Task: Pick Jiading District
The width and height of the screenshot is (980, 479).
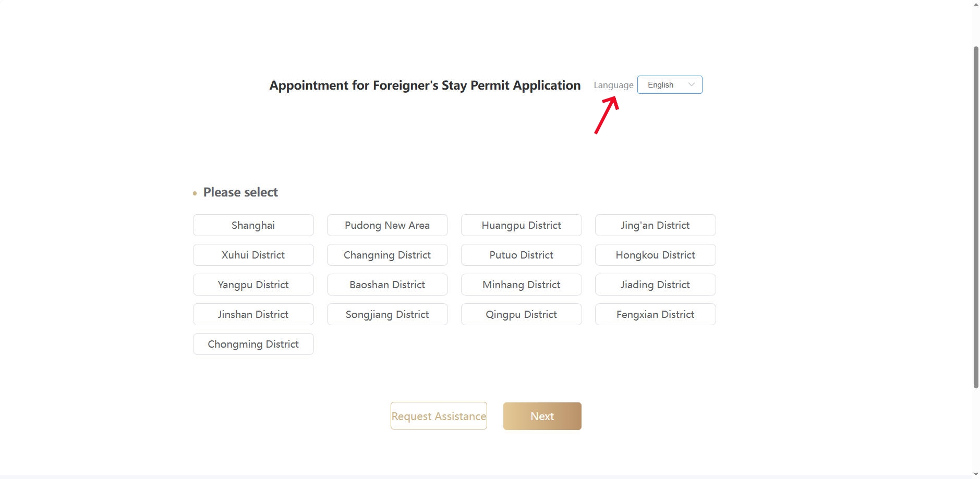Action: (656, 285)
